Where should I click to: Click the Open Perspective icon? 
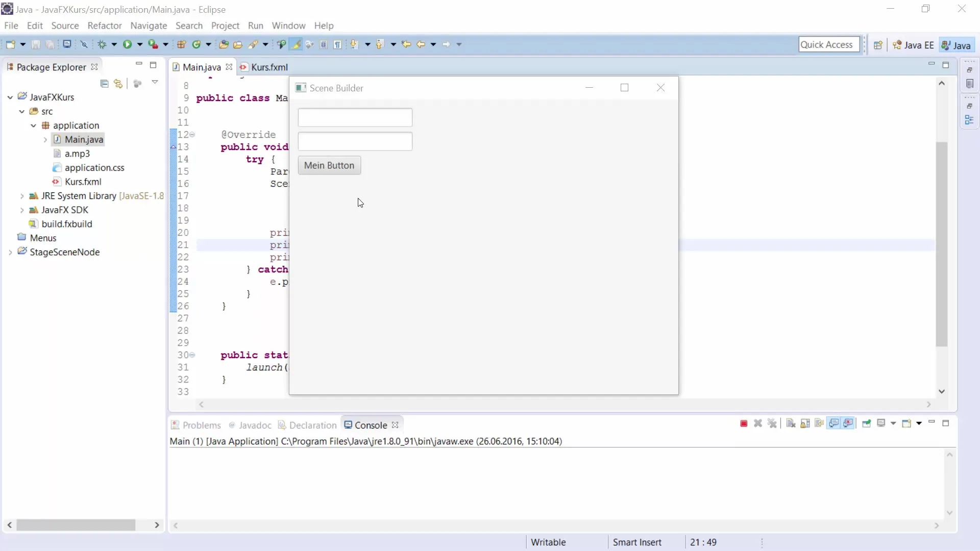coord(878,45)
